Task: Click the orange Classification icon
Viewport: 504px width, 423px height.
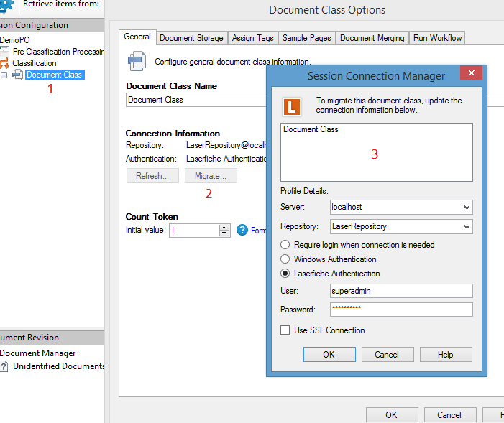Action: coord(4,63)
